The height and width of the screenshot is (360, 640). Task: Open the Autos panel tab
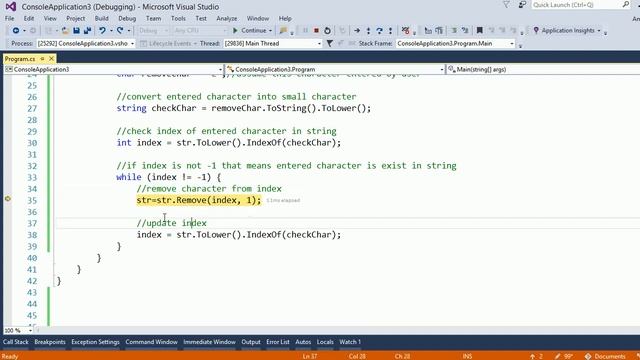coord(303,342)
